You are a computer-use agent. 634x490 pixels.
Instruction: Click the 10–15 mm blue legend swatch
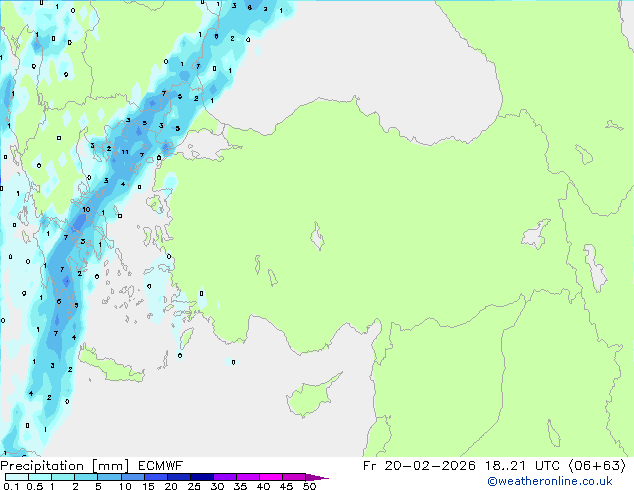click(x=132, y=477)
